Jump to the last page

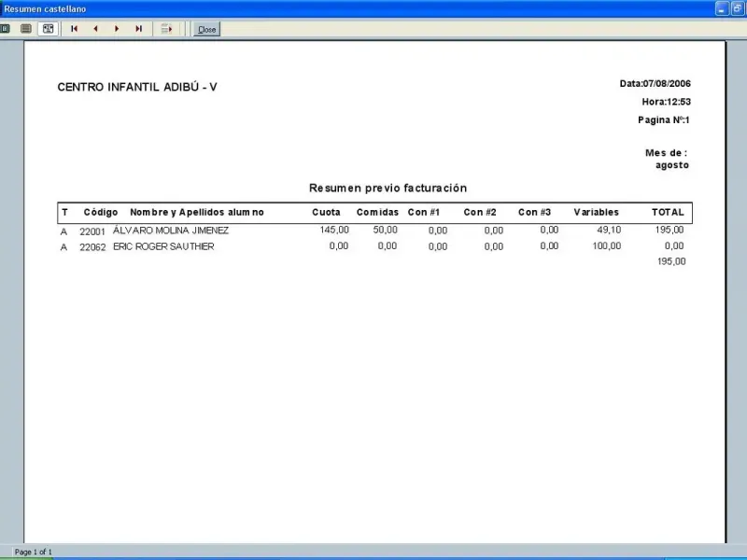[x=138, y=29]
